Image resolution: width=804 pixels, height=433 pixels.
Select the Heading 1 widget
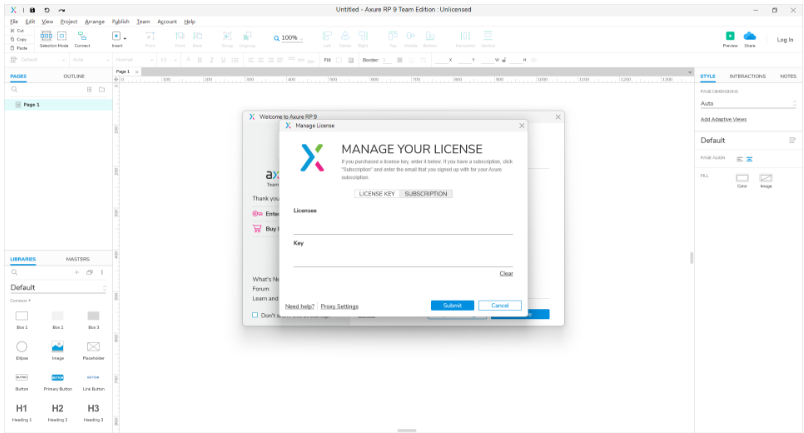22,412
